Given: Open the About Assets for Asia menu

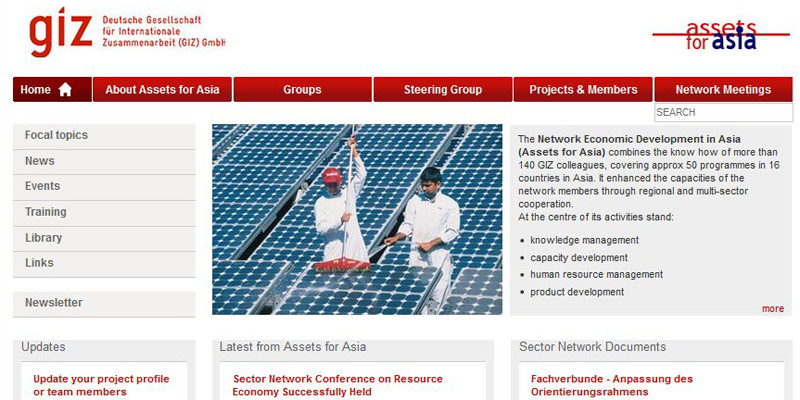Looking at the screenshot, I should (162, 90).
